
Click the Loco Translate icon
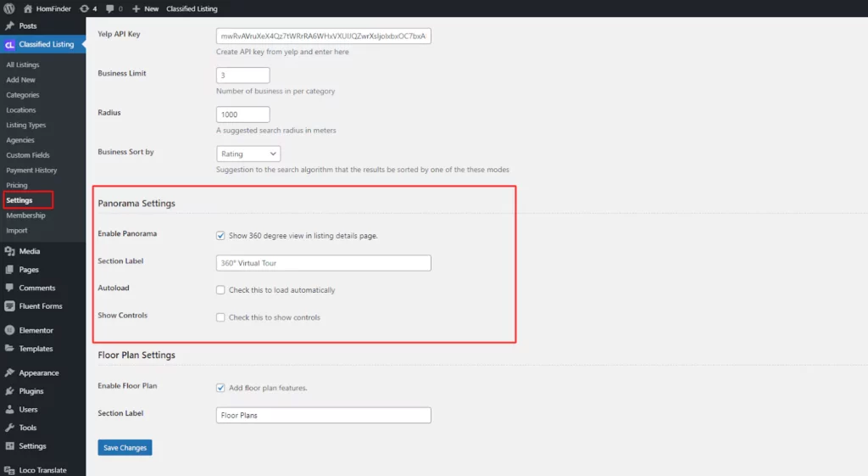point(9,470)
